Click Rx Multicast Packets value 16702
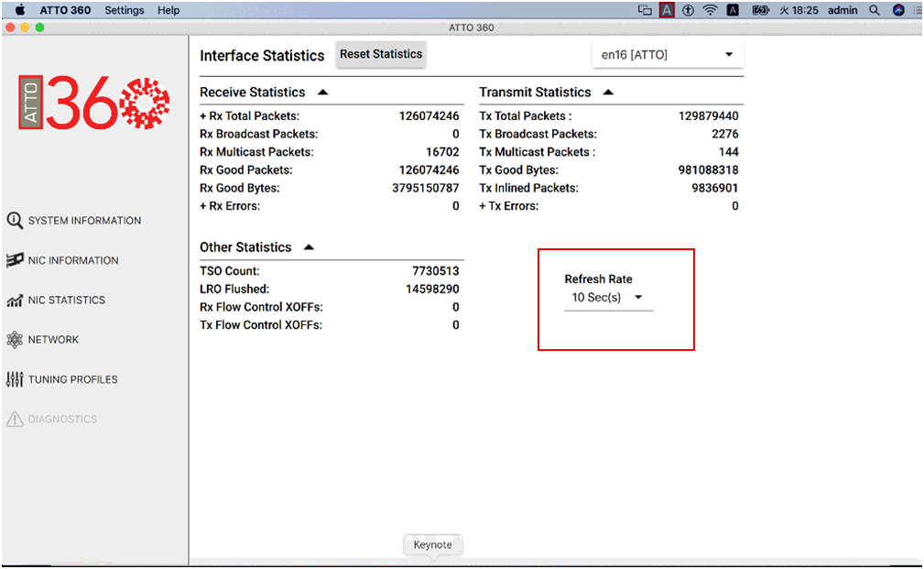This screenshot has height=569, width=924. tap(442, 152)
